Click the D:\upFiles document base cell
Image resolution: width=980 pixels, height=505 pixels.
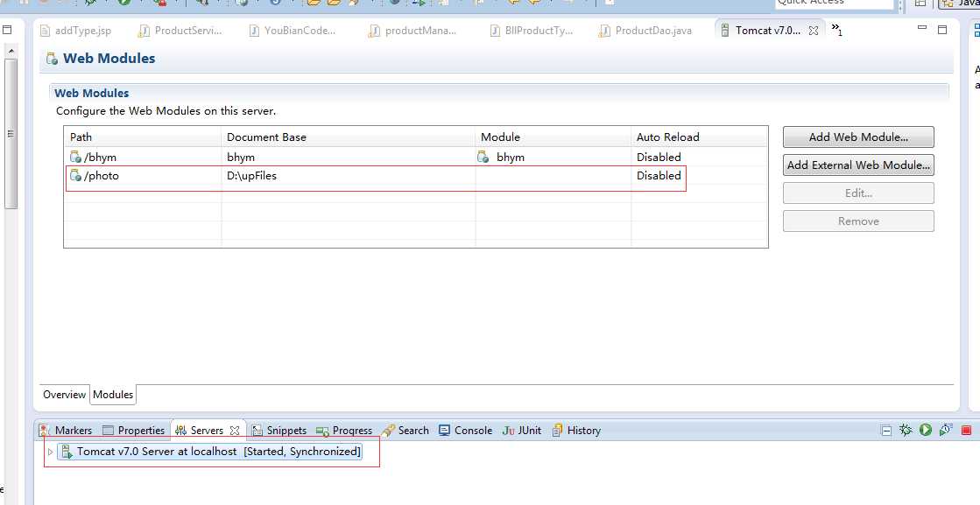coord(252,175)
